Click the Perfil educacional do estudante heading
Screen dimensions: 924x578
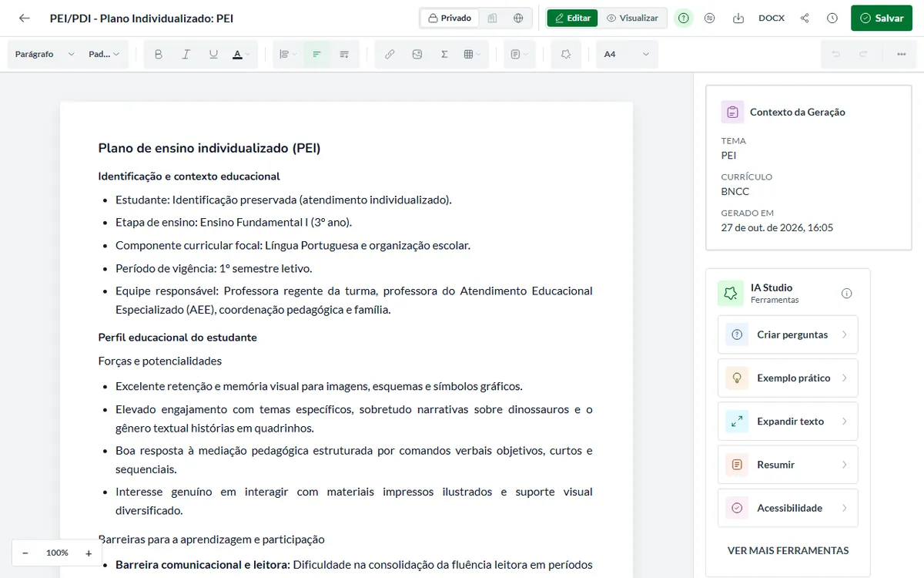point(177,338)
